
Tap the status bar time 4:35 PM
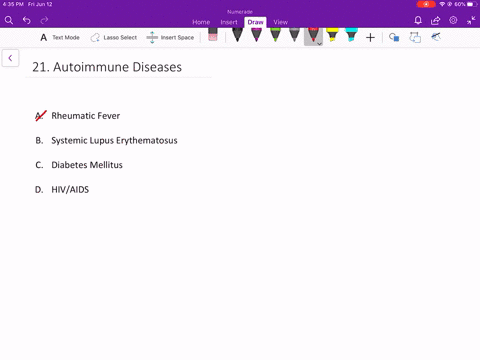pyautogui.click(x=13, y=4)
